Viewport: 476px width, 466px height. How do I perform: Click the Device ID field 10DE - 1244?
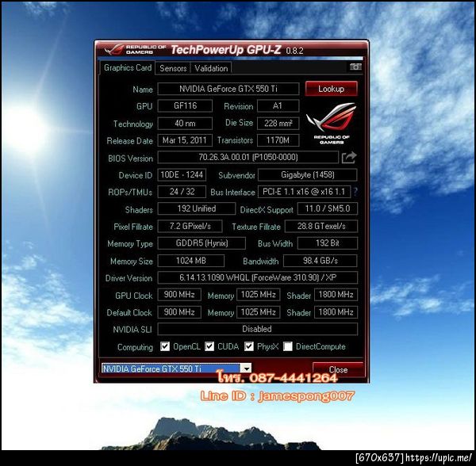[182, 174]
